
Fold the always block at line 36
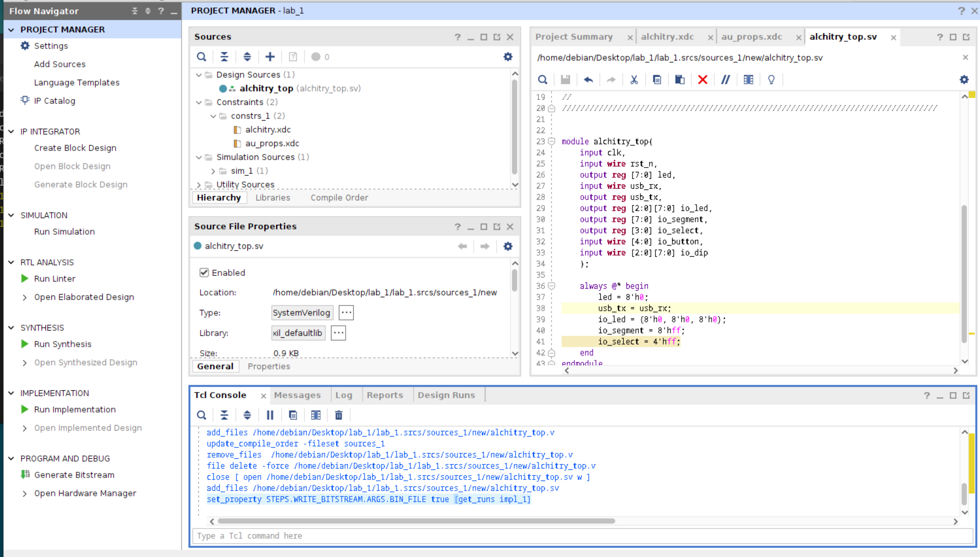point(551,286)
